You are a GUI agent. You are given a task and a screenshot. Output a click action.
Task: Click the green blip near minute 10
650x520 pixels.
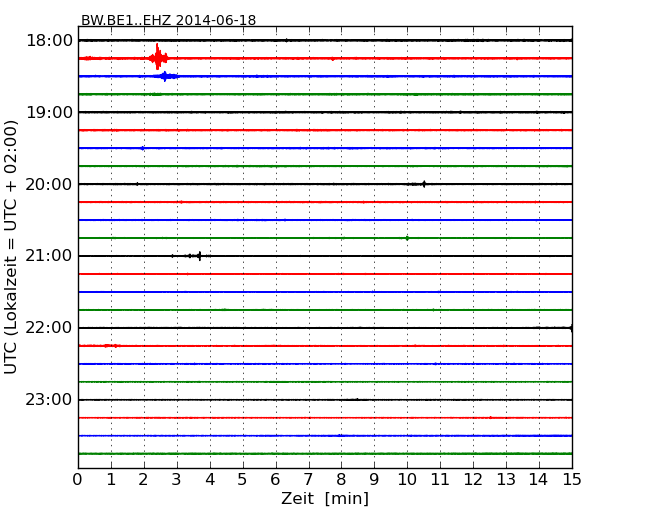(407, 238)
